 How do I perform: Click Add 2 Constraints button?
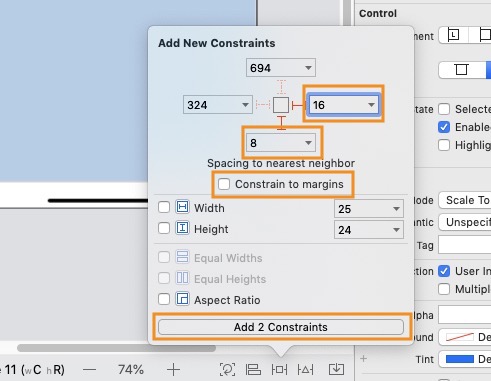coord(281,327)
